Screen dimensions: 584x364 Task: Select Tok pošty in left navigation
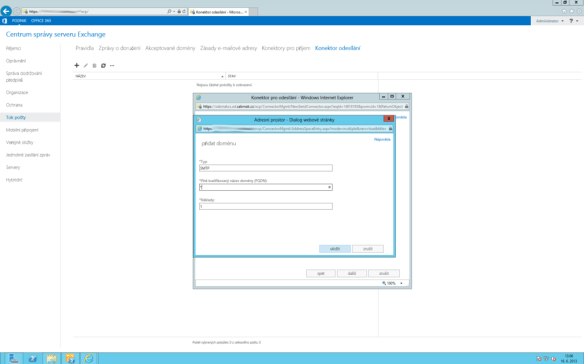click(x=30, y=117)
